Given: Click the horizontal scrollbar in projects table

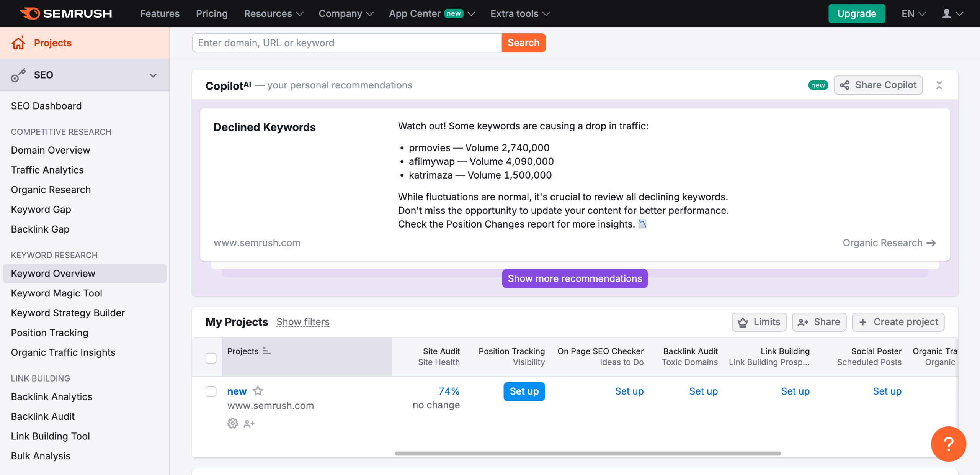Looking at the screenshot, I should coord(588,453).
